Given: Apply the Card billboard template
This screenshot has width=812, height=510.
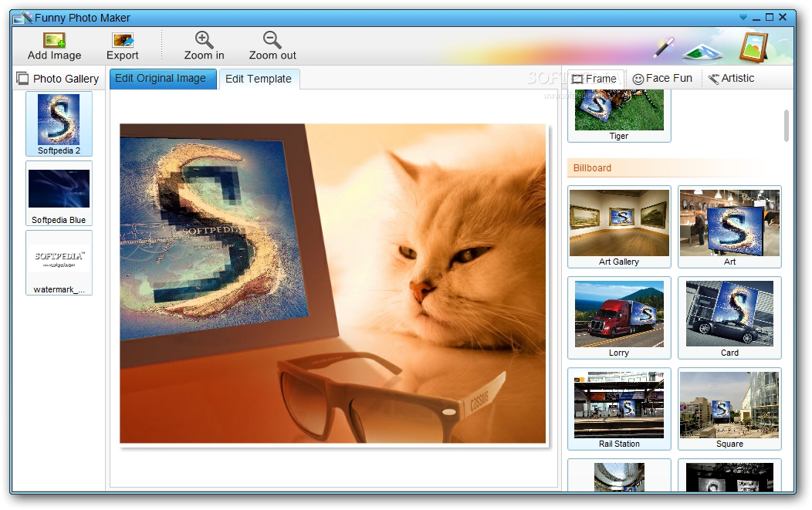Looking at the screenshot, I should click(729, 317).
